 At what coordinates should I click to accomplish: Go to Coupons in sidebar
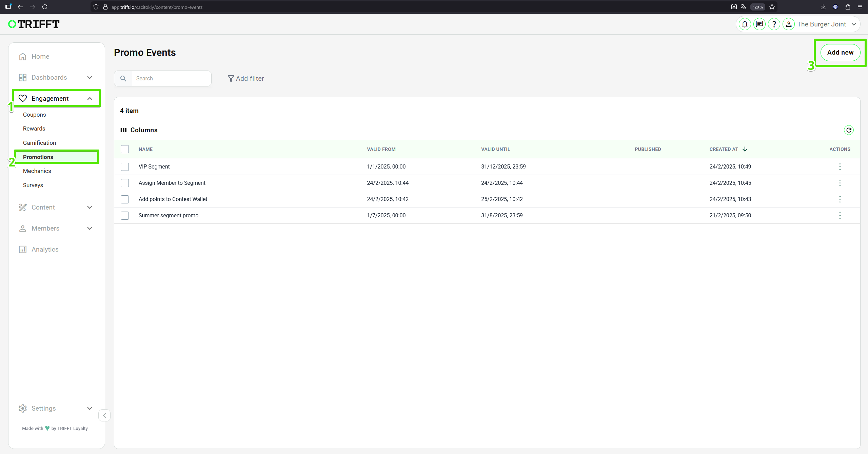coord(34,115)
